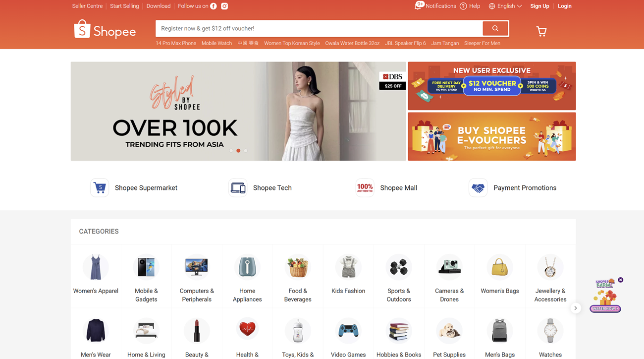Select the Health heart category icon
644x359 pixels.
(x=247, y=331)
